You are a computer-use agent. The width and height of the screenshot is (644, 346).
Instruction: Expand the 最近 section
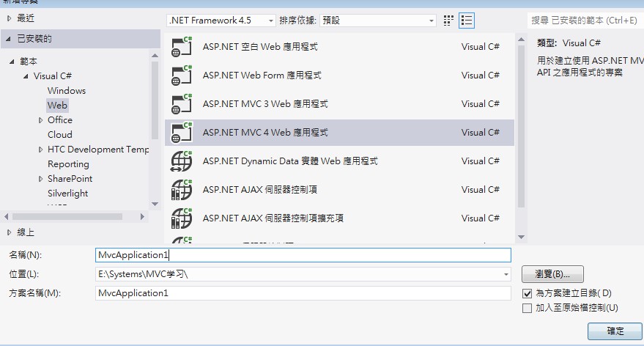tap(9, 18)
